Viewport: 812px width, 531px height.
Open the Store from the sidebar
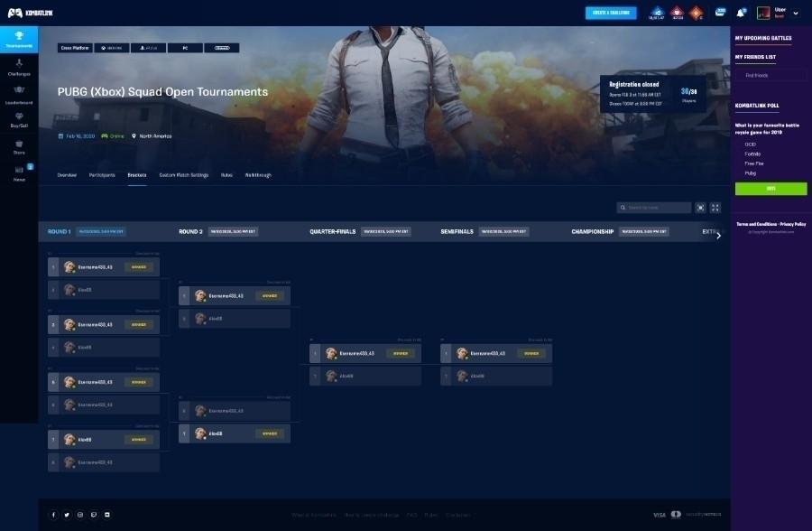pyautogui.click(x=19, y=147)
